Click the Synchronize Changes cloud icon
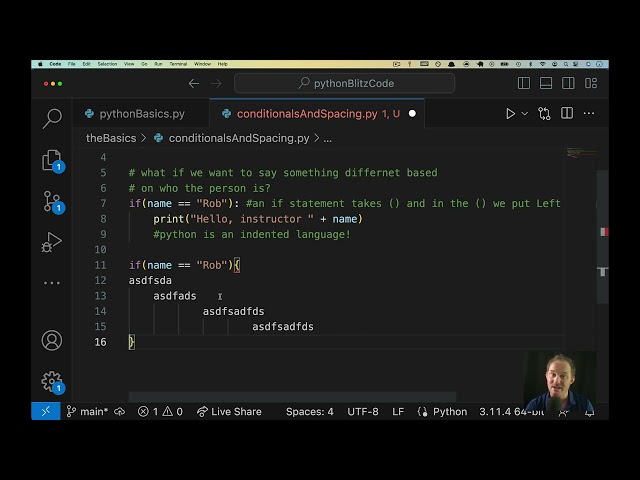640x480 pixels. click(120, 411)
